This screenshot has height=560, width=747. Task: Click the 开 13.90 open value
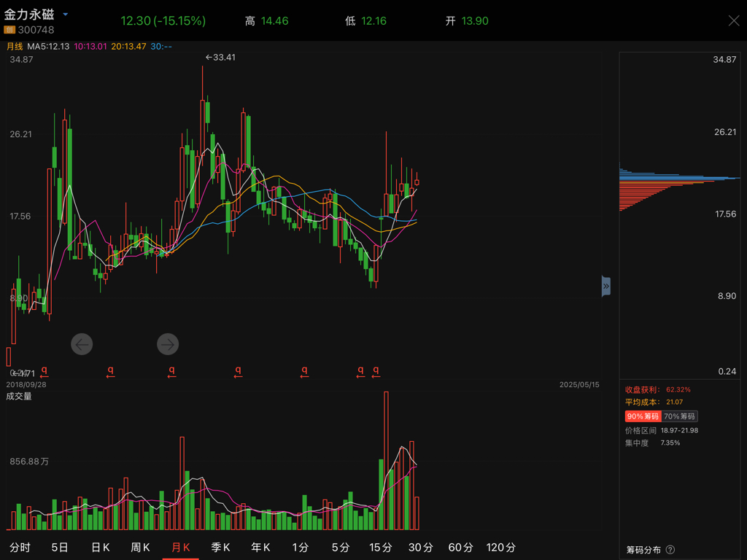click(x=467, y=21)
